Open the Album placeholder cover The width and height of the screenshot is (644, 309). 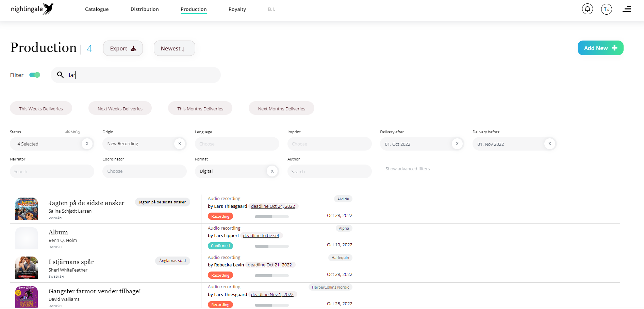click(x=27, y=238)
